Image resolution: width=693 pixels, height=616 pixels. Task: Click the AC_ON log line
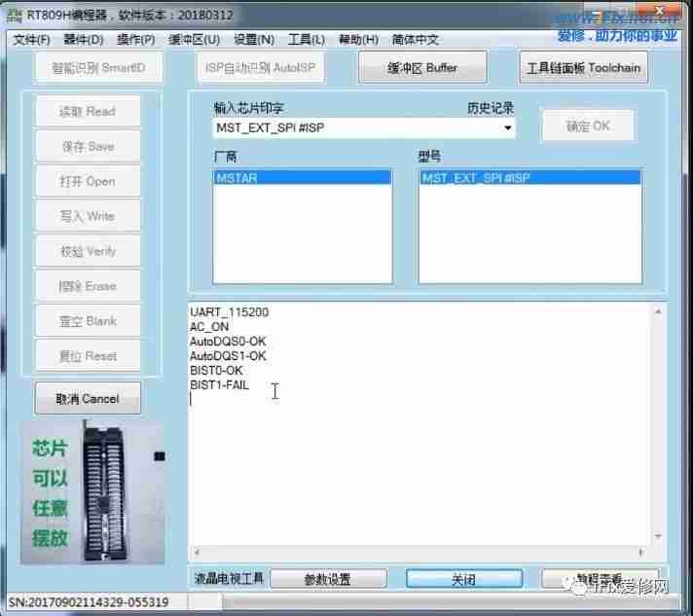(209, 327)
